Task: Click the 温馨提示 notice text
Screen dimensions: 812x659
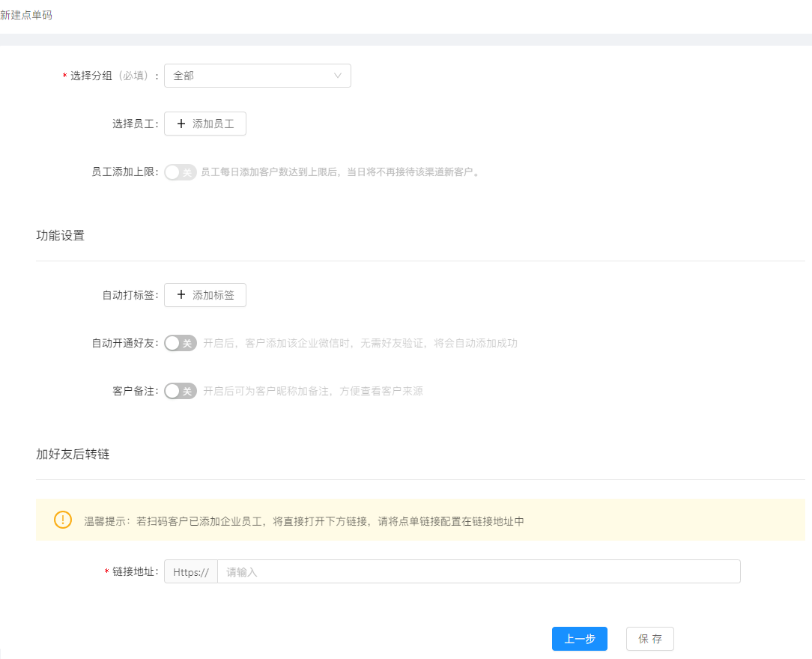Action: (x=304, y=521)
